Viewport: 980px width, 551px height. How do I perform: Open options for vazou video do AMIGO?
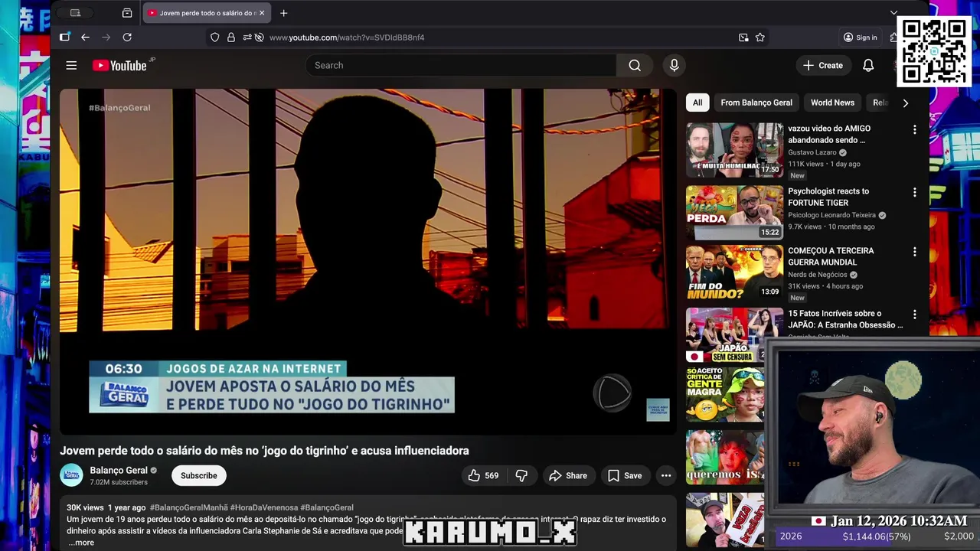tap(914, 130)
